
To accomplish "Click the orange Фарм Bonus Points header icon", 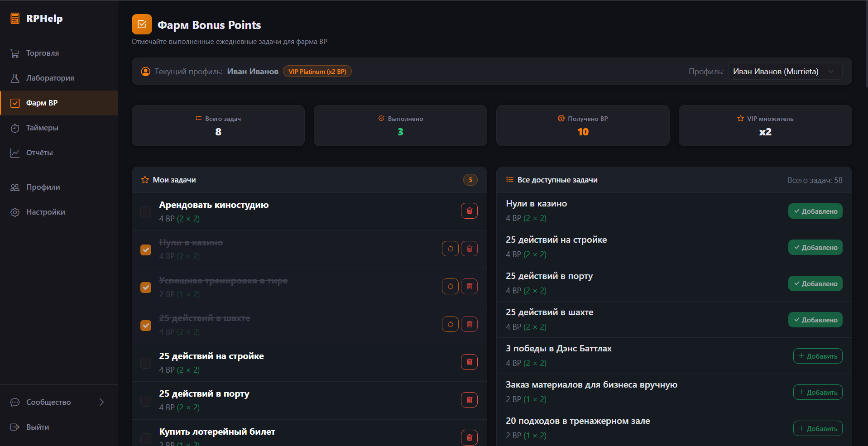I will pos(142,24).
